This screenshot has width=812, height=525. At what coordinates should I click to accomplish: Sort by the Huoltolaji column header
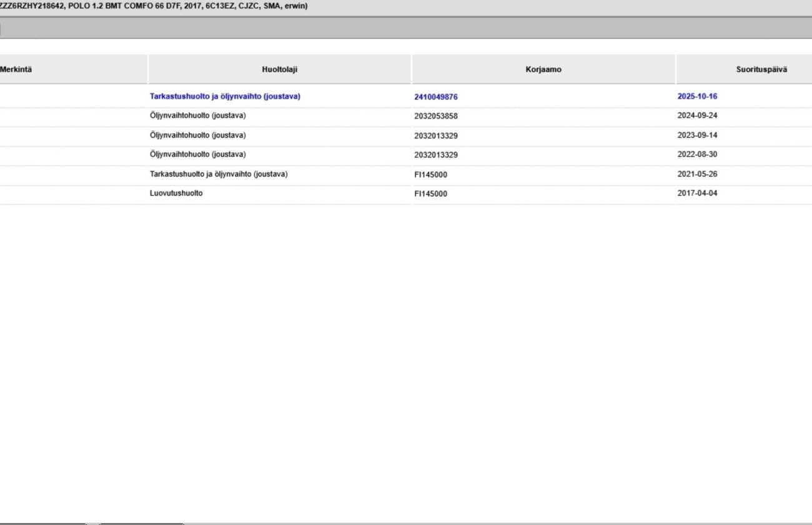(279, 69)
